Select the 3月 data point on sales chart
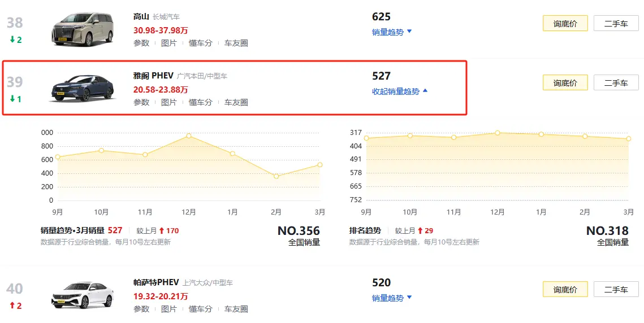644x323 pixels. click(320, 164)
